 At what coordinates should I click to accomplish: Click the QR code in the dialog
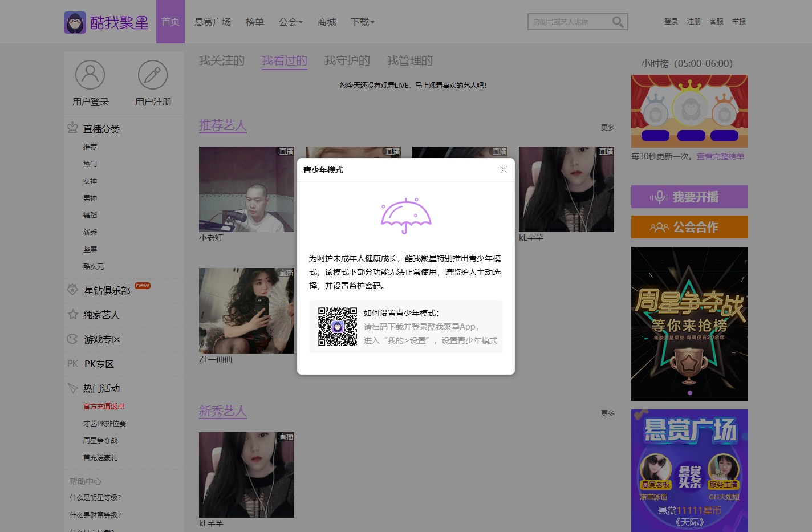tap(338, 327)
